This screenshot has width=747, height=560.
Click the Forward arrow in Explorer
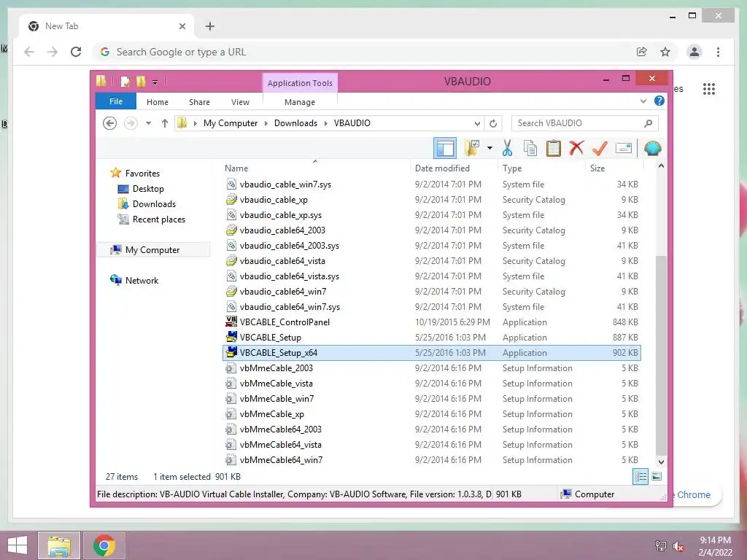click(x=131, y=123)
